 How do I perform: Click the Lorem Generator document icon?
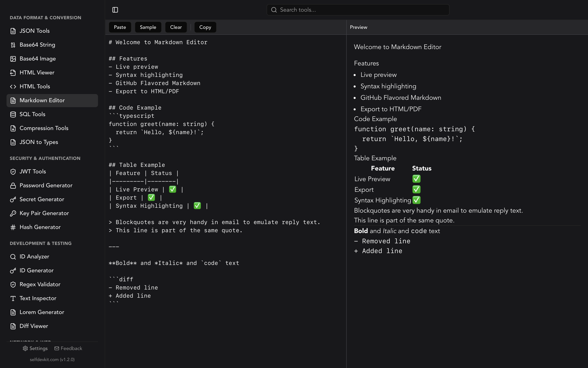pos(13,312)
